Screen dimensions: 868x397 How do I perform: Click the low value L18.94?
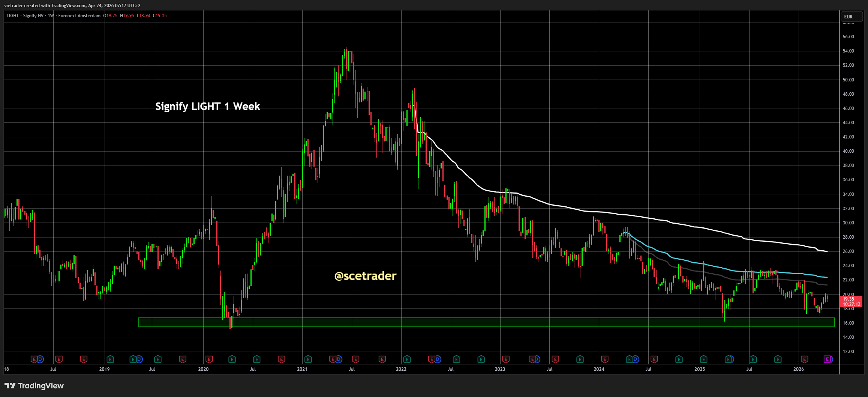click(144, 16)
